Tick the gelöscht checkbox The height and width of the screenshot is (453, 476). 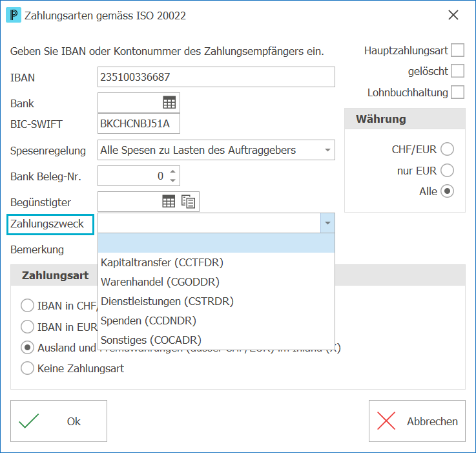(x=457, y=71)
